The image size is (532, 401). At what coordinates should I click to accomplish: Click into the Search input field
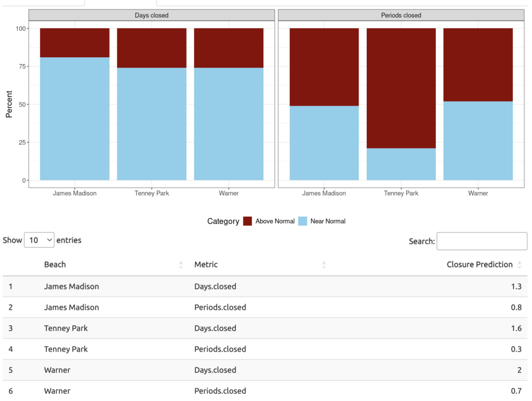point(482,241)
